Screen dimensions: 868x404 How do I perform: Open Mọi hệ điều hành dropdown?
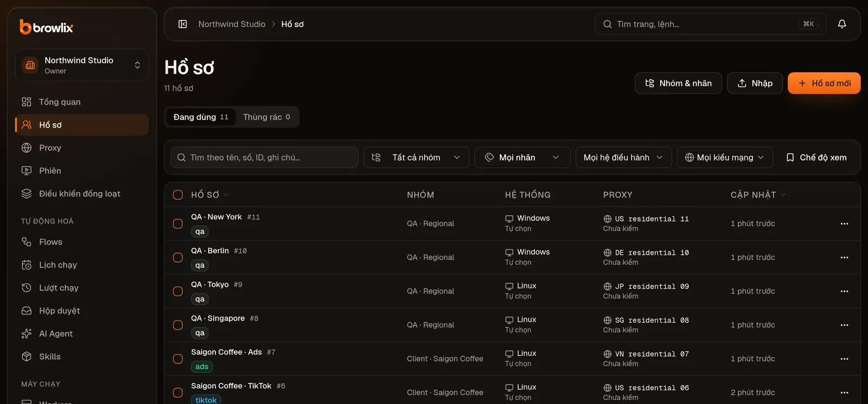(623, 157)
